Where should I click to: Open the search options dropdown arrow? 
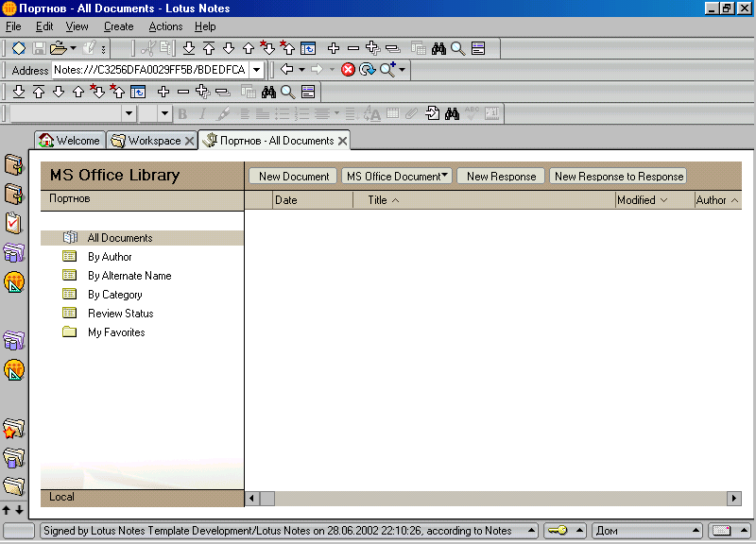point(402,70)
